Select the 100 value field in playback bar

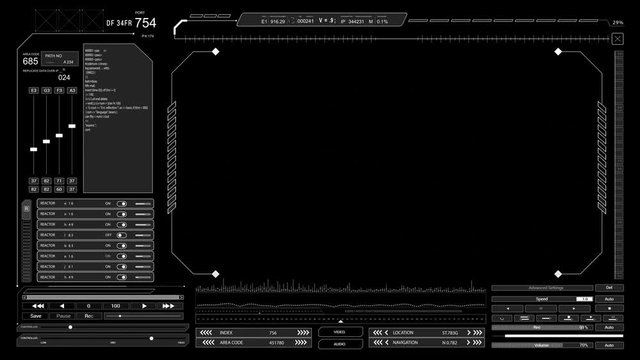coord(116,306)
